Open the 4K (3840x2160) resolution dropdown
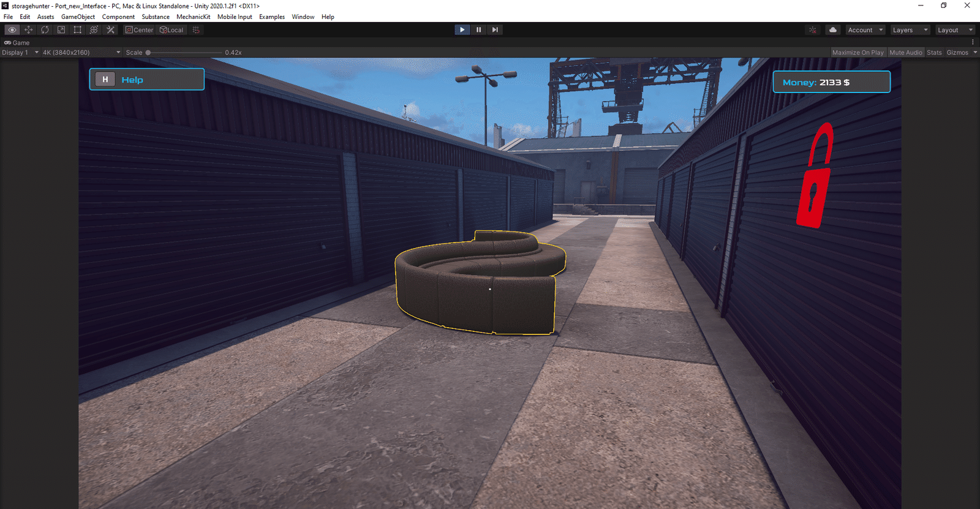This screenshot has width=980, height=509. (x=81, y=53)
